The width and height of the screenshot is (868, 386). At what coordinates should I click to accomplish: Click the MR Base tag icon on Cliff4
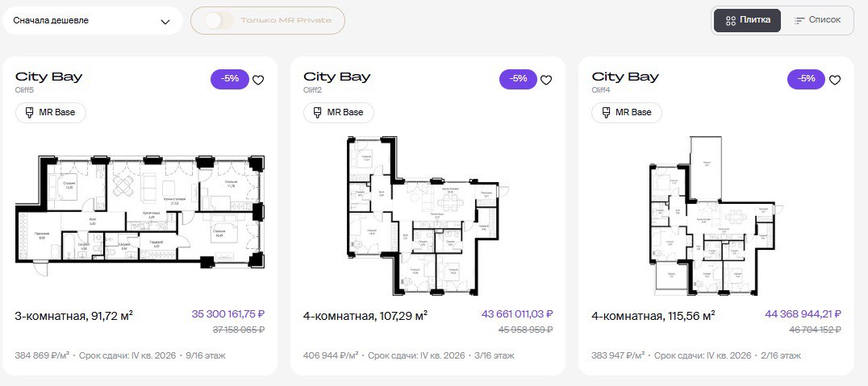tap(606, 112)
